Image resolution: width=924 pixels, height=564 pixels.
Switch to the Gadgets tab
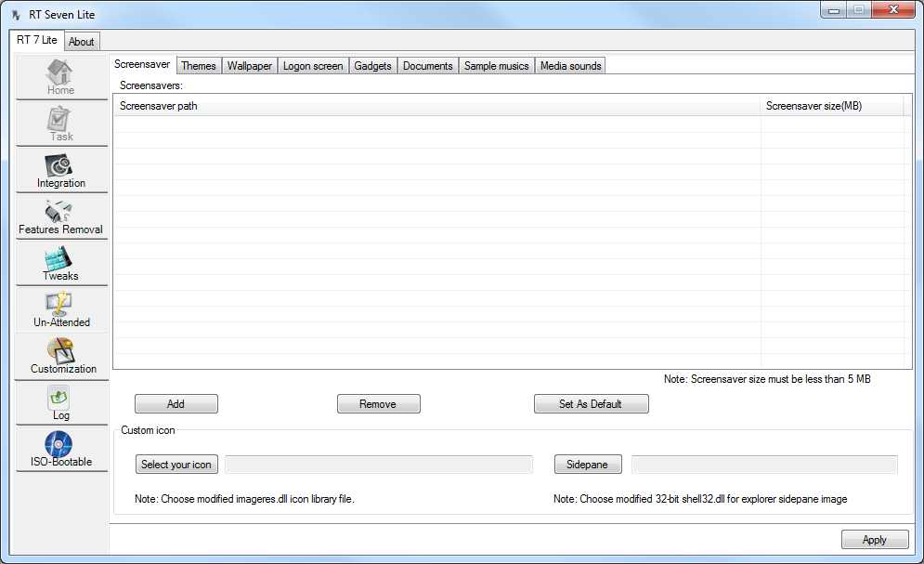point(373,66)
